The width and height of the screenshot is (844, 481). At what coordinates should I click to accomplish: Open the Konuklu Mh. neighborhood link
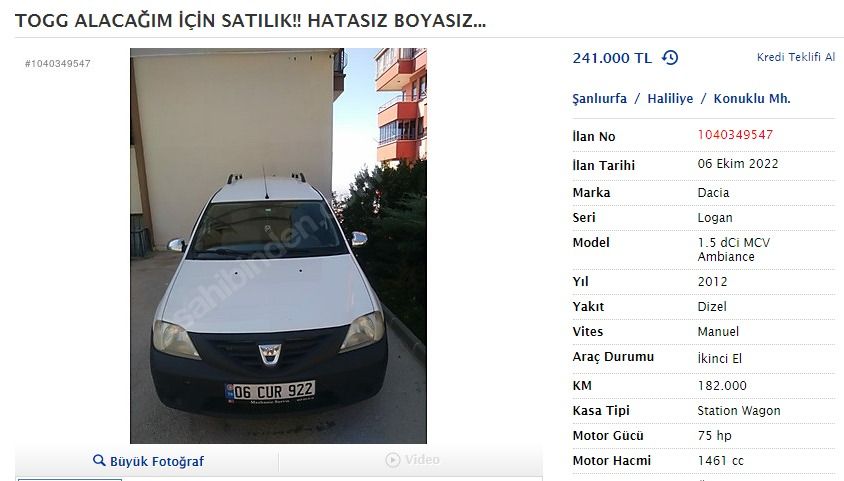(x=752, y=99)
